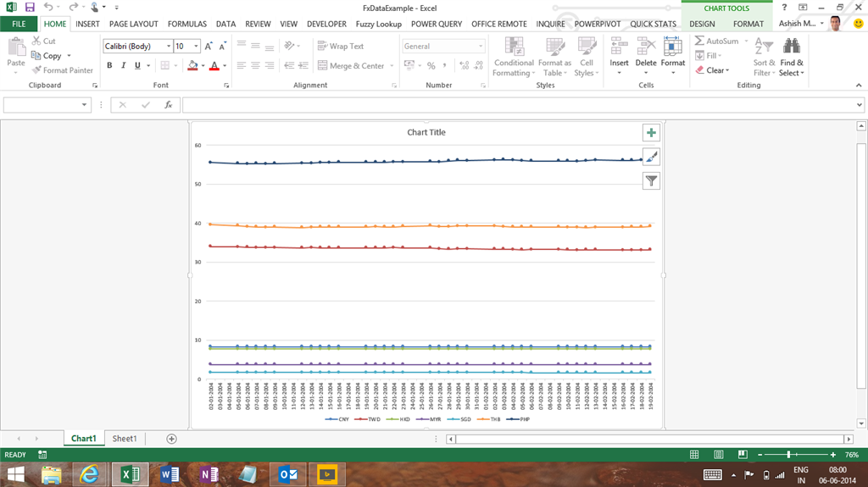Screen dimensions: 868x487
Task: Click the Paste clipboard icon
Action: click(16, 47)
